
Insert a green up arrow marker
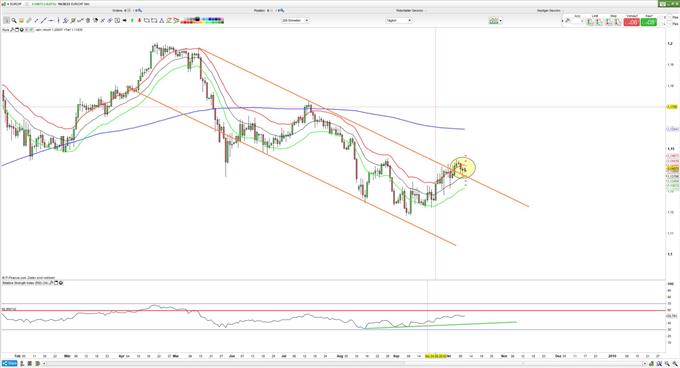click(x=132, y=20)
